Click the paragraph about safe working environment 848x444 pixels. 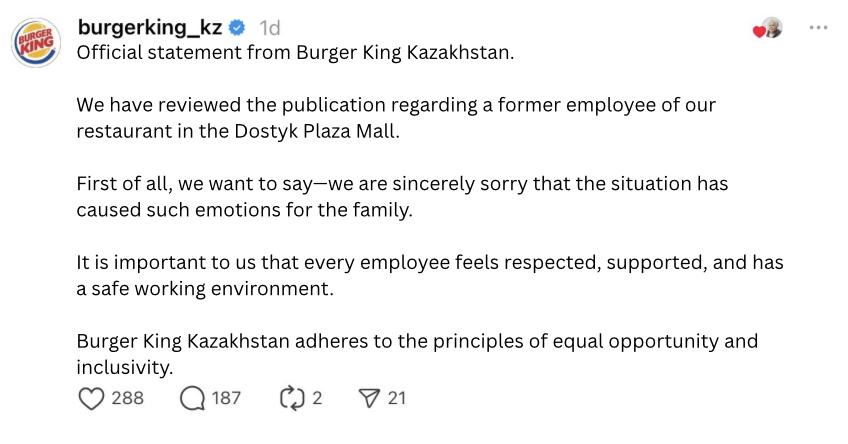coord(430,275)
